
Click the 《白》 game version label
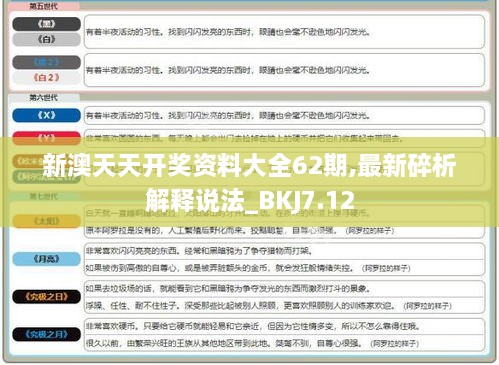(x=47, y=39)
